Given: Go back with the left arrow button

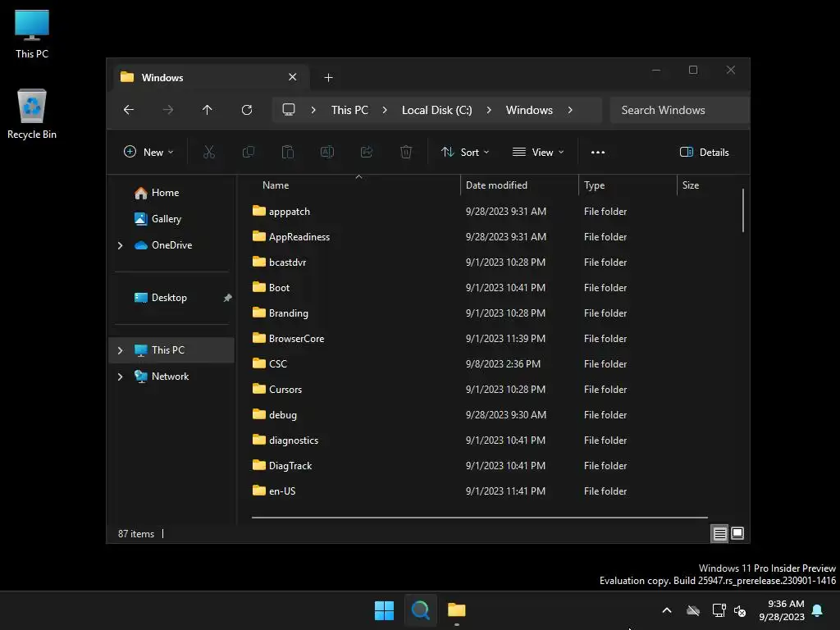Looking at the screenshot, I should (x=129, y=110).
